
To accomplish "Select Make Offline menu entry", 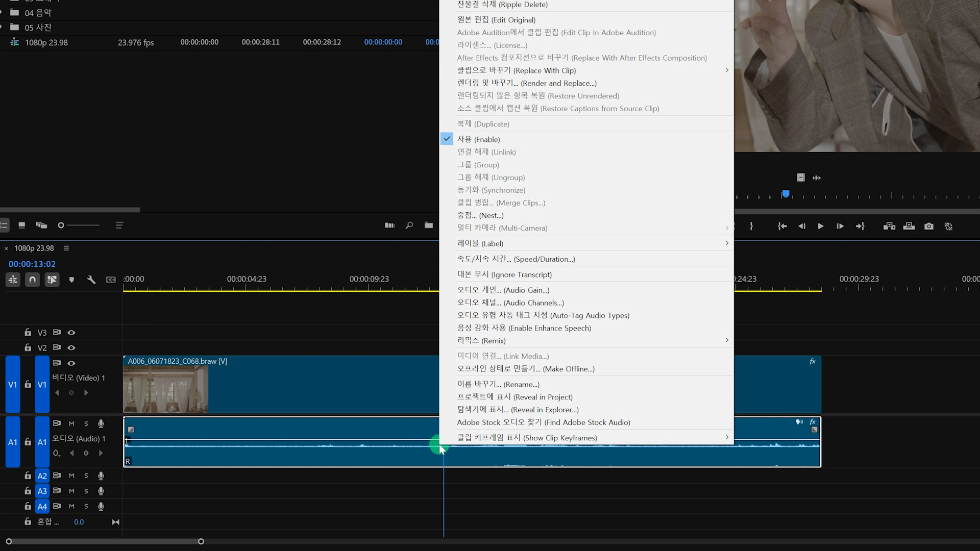I will (x=586, y=369).
